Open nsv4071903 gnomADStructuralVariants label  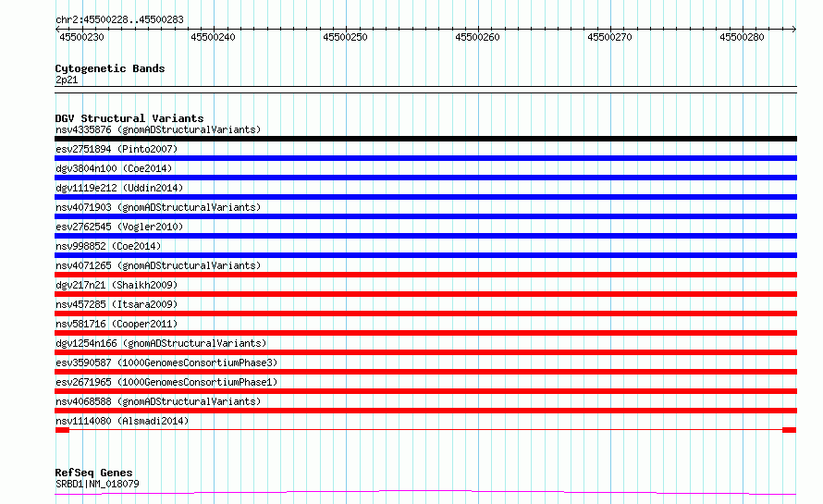click(158, 207)
